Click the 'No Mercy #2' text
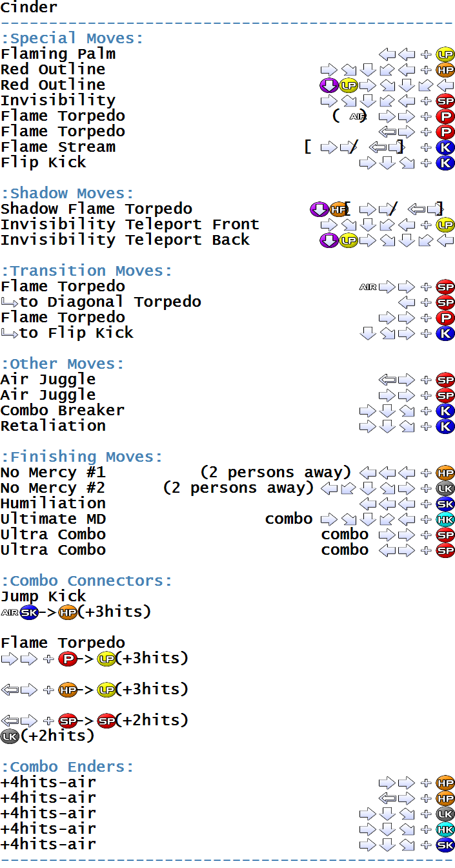455x868 pixels. pos(53,488)
